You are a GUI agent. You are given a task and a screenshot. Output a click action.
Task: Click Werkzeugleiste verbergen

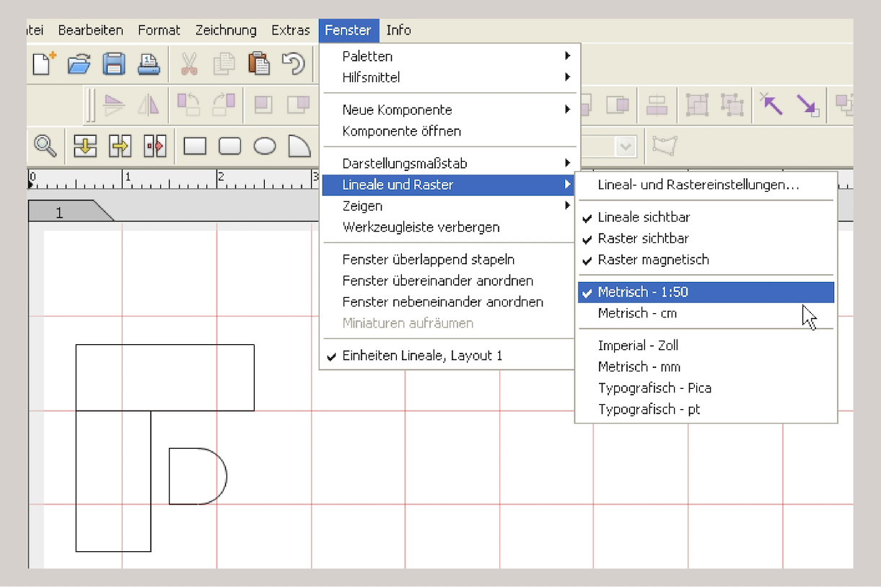point(421,227)
